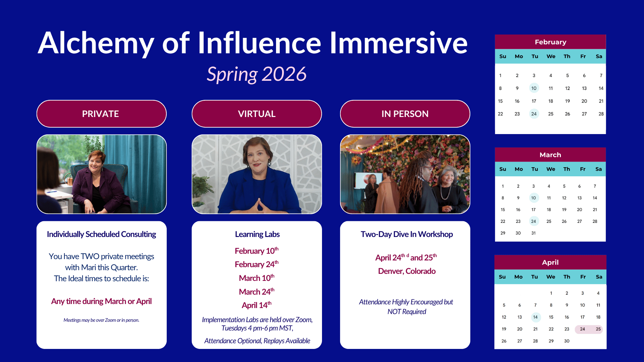Image resolution: width=644 pixels, height=362 pixels.
Task: Click April 25 on the calendar
Action: pyautogui.click(x=598, y=329)
